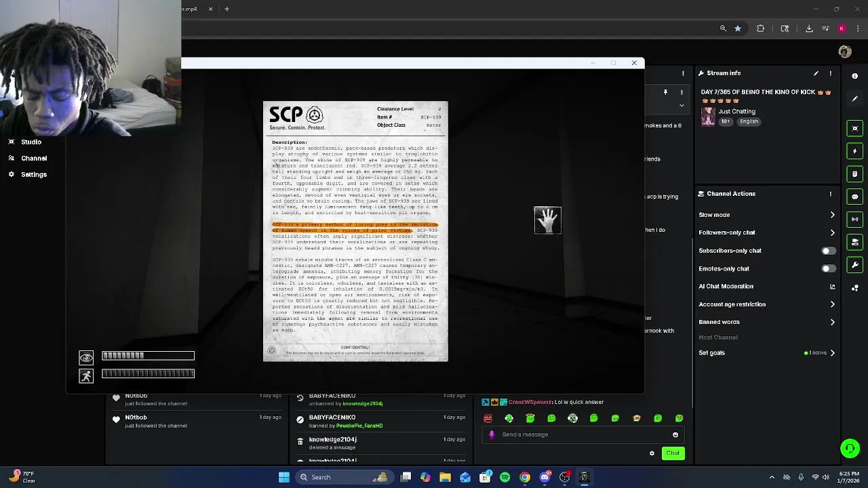This screenshot has width=868, height=488.
Task: Click the SCP-939 document in game
Action: (355, 231)
